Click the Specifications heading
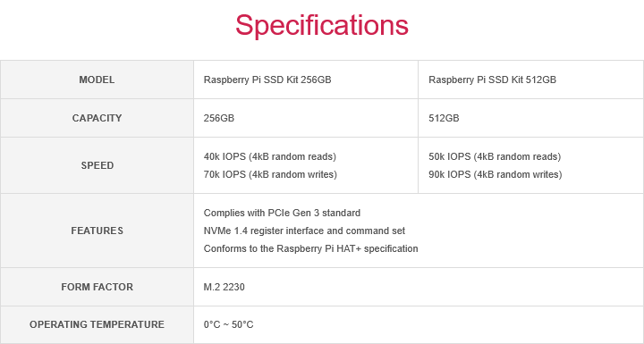Viewport: 644px width, 344px height. coord(322,25)
